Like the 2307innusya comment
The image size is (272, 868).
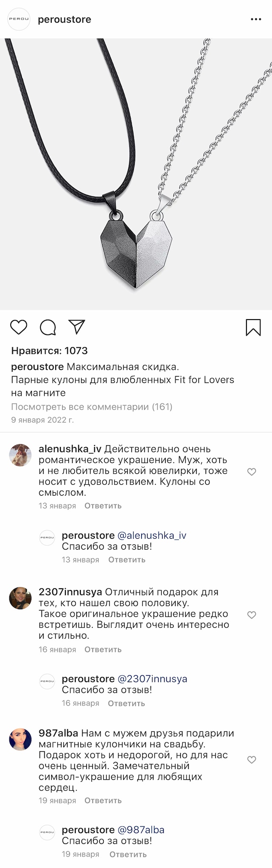(252, 615)
